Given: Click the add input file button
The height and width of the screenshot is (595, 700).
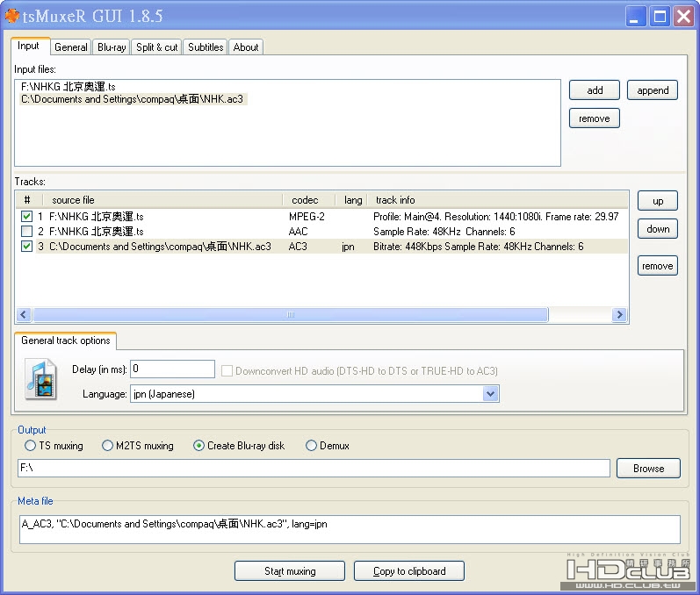Looking at the screenshot, I should click(x=595, y=90).
